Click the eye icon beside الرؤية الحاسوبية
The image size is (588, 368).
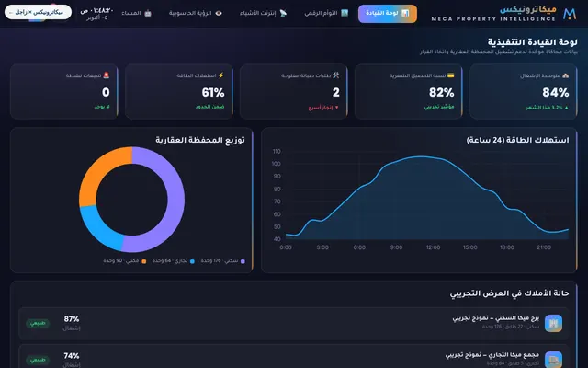pos(219,13)
